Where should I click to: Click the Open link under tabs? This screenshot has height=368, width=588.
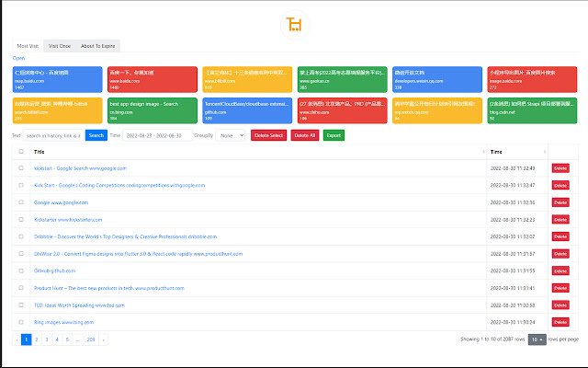[x=18, y=58]
